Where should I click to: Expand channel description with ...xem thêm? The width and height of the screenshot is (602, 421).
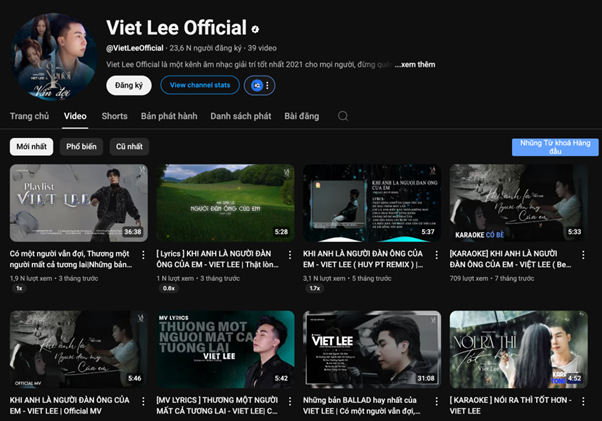click(x=415, y=64)
